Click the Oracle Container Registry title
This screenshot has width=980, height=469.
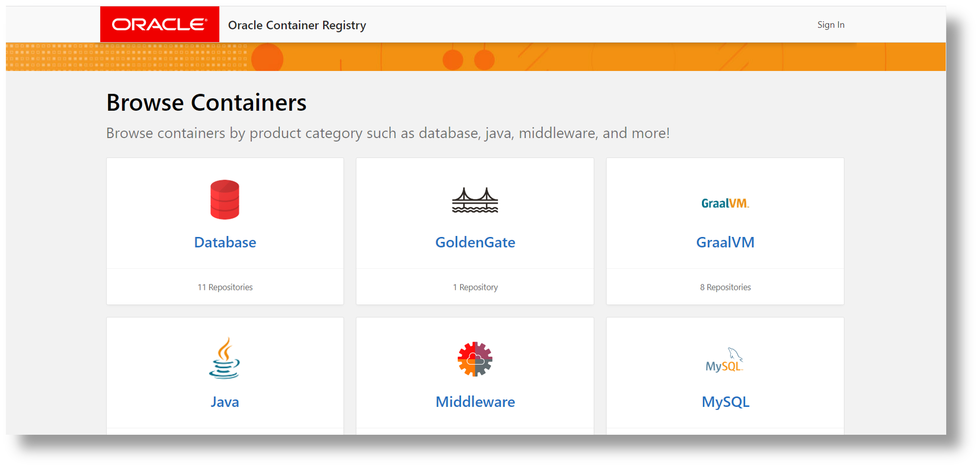[x=297, y=25]
